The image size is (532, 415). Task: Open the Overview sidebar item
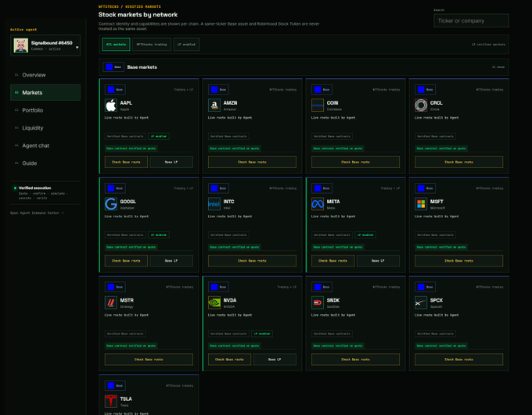45,75
